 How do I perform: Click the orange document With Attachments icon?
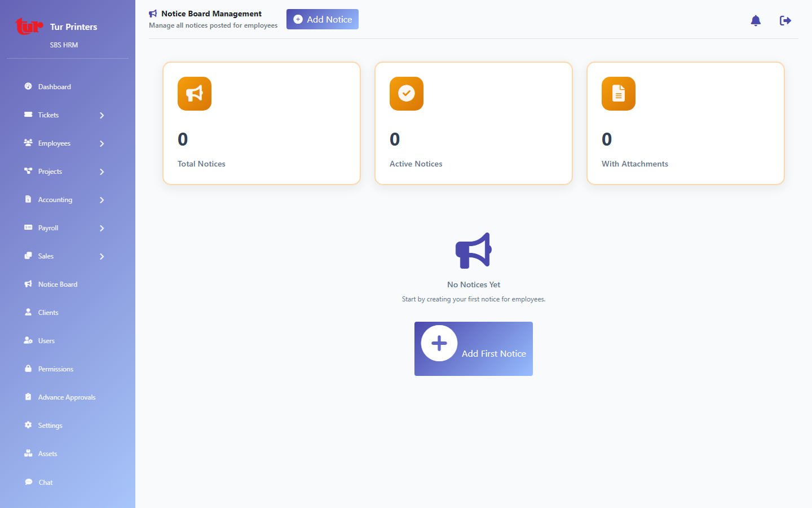tap(619, 94)
